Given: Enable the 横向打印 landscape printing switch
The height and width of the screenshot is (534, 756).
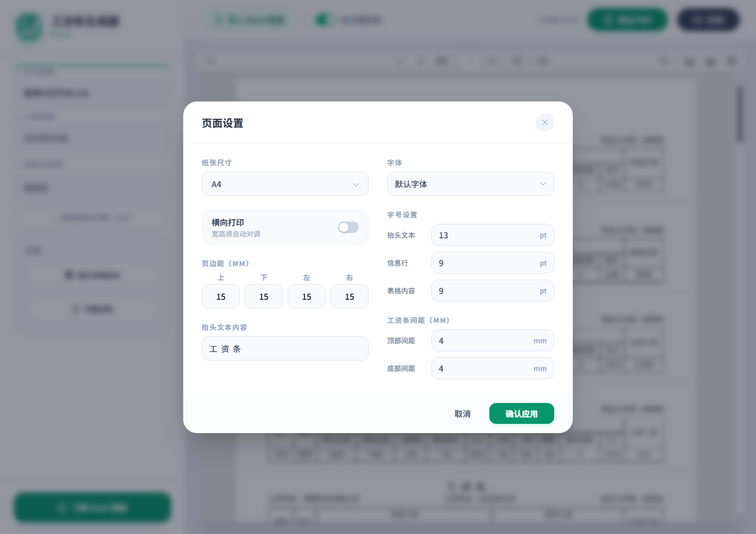Looking at the screenshot, I should click(x=348, y=227).
